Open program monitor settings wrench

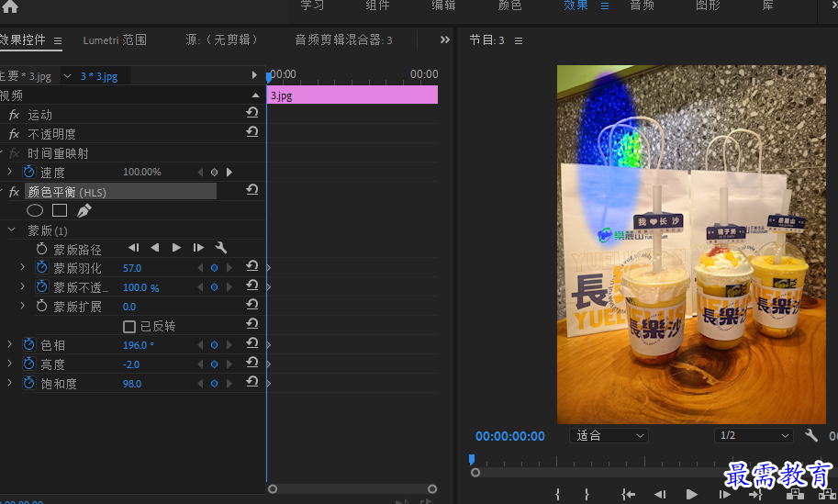[x=811, y=435]
